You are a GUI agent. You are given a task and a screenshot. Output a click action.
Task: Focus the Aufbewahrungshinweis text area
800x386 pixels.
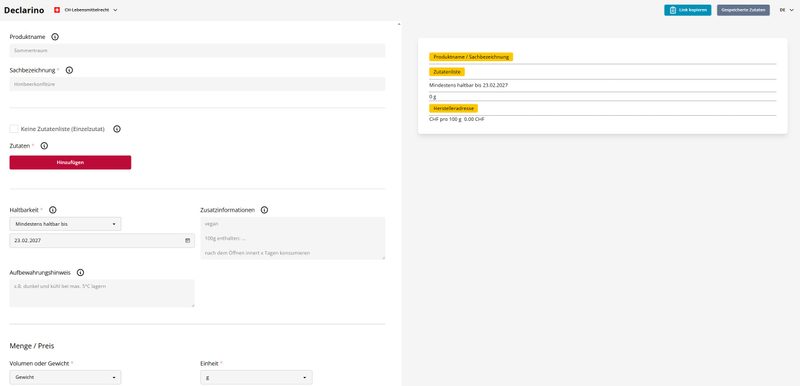coord(102,293)
